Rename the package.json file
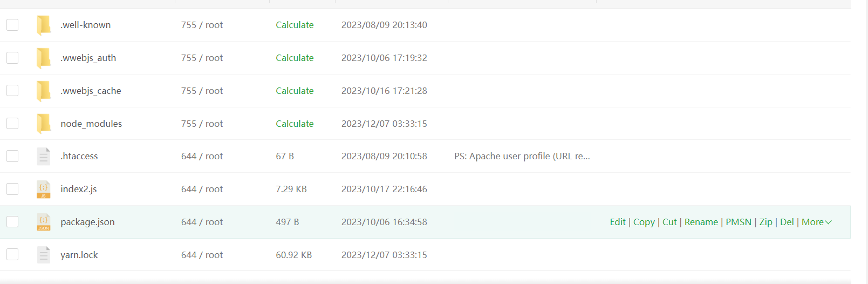 pos(701,222)
